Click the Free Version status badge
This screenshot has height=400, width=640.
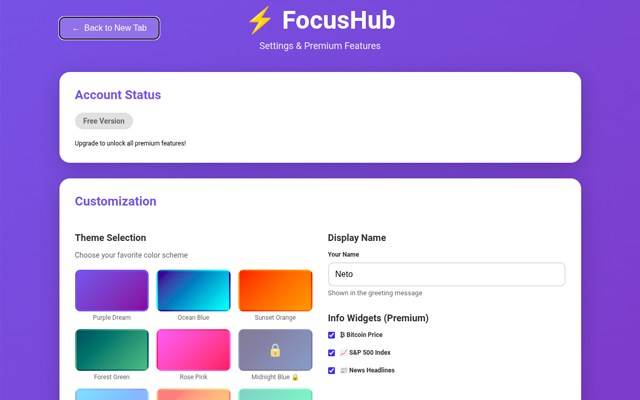tap(104, 121)
